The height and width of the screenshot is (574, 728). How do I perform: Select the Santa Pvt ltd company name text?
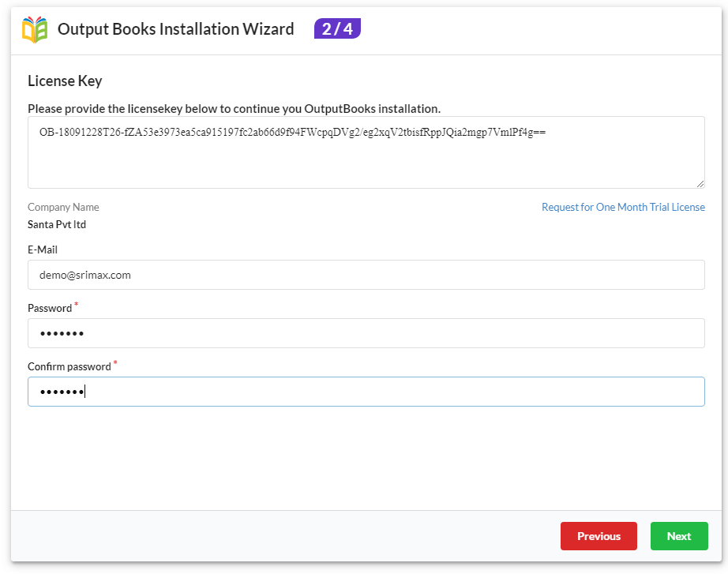57,225
